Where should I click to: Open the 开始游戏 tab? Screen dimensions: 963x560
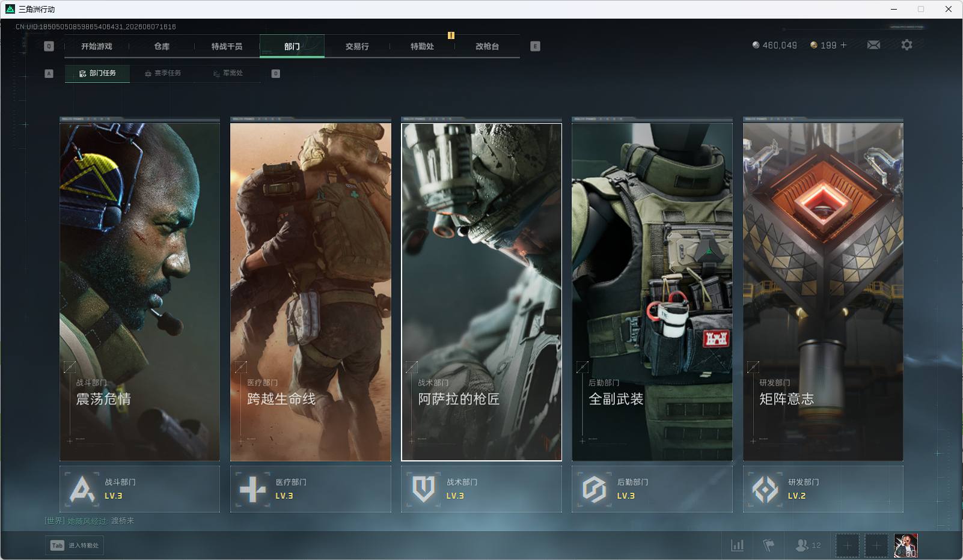click(x=97, y=46)
